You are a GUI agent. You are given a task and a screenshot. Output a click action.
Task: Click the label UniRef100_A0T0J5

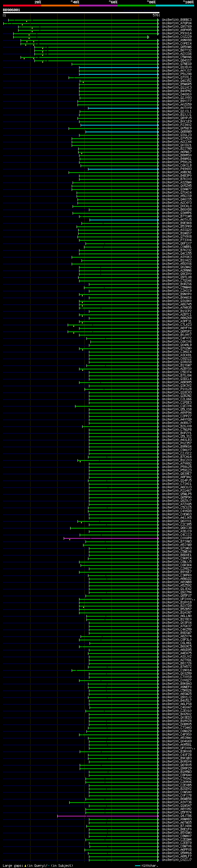pos(177,220)
